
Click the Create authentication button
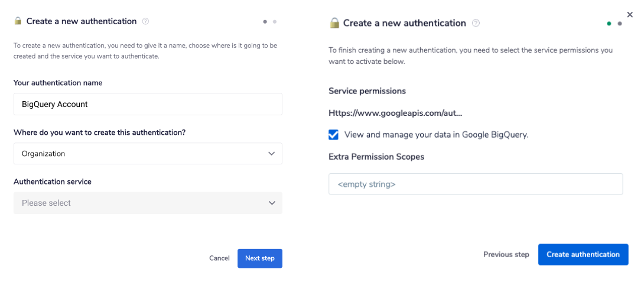583,254
